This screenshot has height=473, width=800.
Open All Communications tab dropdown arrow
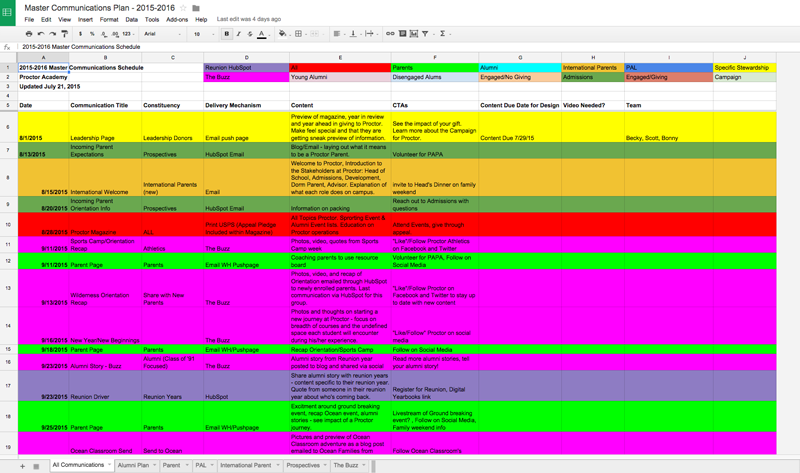coord(109,464)
